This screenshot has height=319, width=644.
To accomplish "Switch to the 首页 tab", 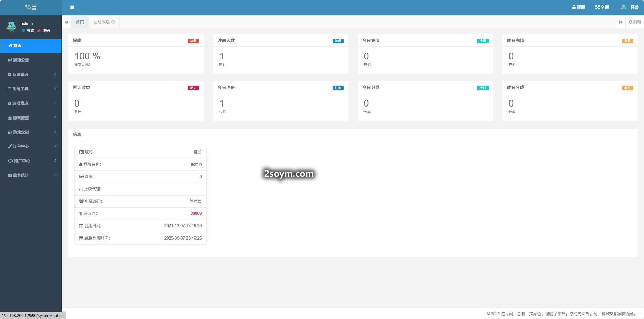I will (80, 22).
